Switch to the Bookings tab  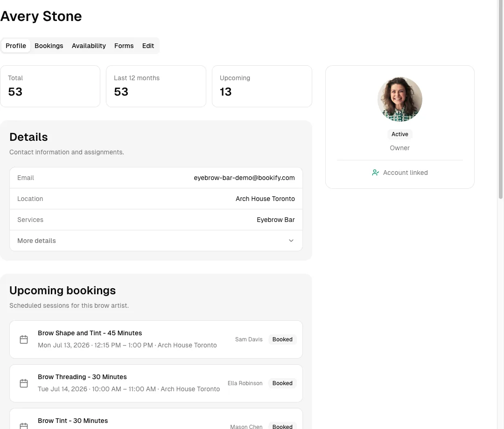pyautogui.click(x=49, y=46)
